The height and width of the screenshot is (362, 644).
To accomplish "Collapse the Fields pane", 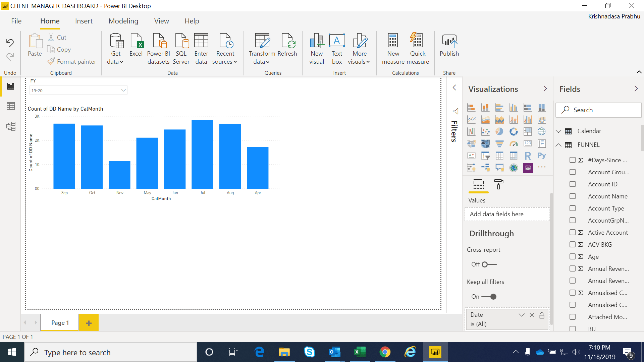I will tap(636, 88).
